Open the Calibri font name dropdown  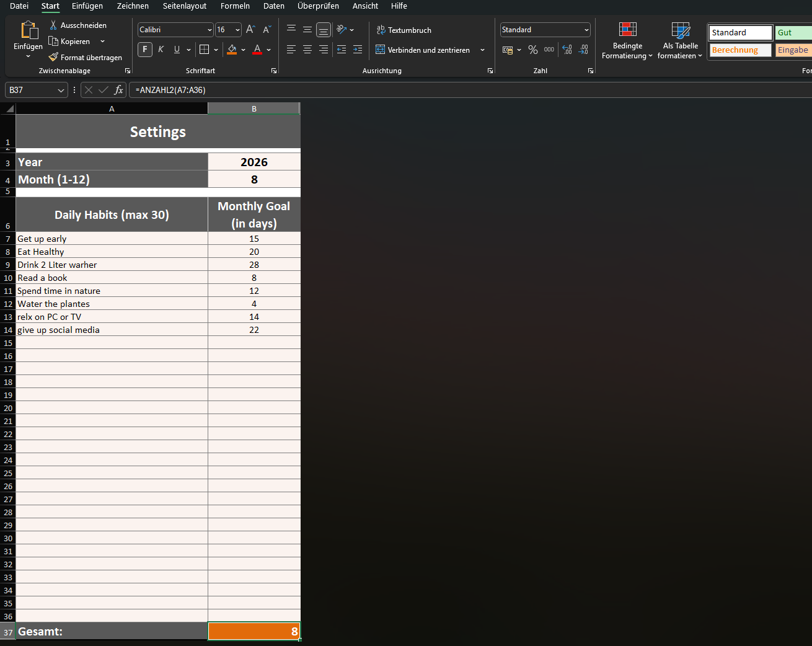coord(210,30)
